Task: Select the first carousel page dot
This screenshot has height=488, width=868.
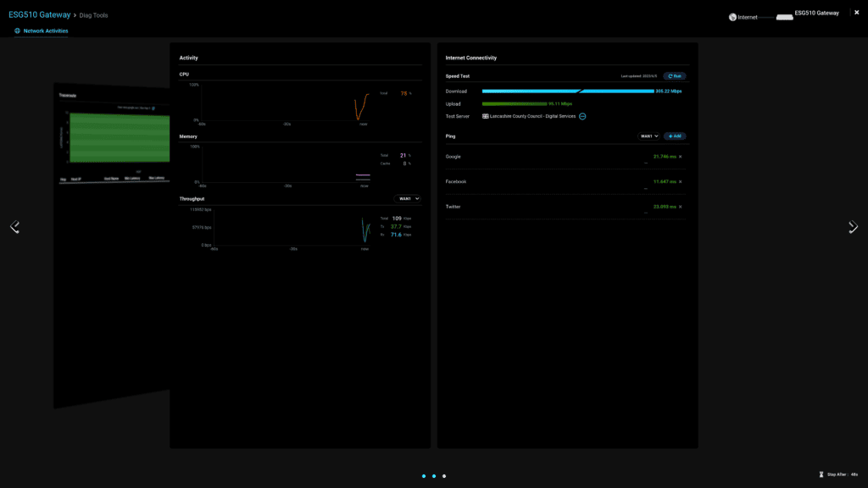Action: click(424, 476)
